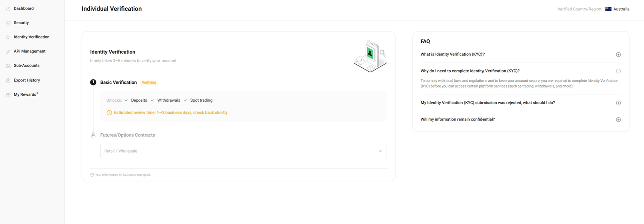Click the clock icon beside estimated review time
The width and height of the screenshot is (644, 224).
click(109, 113)
